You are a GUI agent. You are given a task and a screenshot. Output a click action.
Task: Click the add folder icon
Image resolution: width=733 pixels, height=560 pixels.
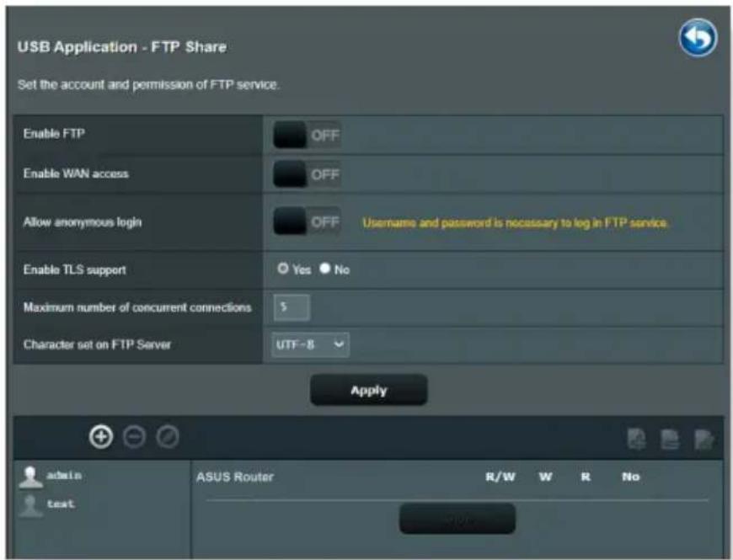[x=637, y=439]
